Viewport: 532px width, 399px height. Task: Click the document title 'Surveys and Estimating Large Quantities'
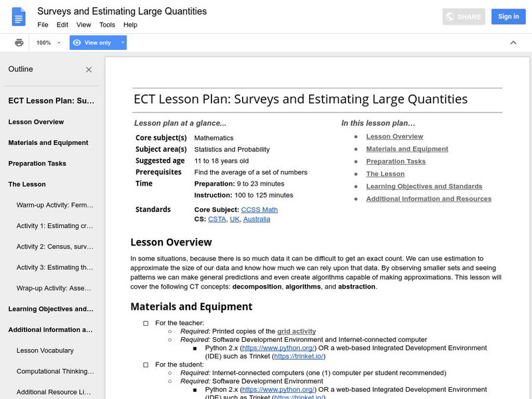coord(122,11)
